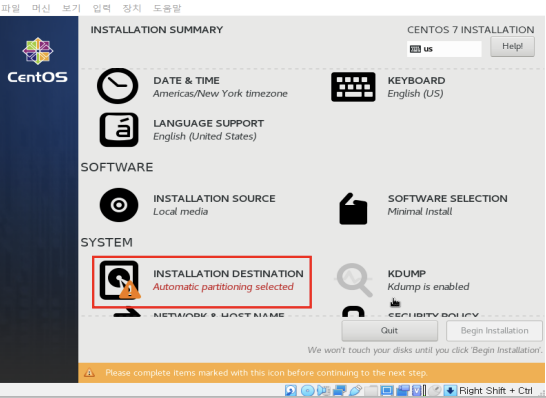
Task: Click the warning triangle in orange bar
Action: pyautogui.click(x=89, y=373)
